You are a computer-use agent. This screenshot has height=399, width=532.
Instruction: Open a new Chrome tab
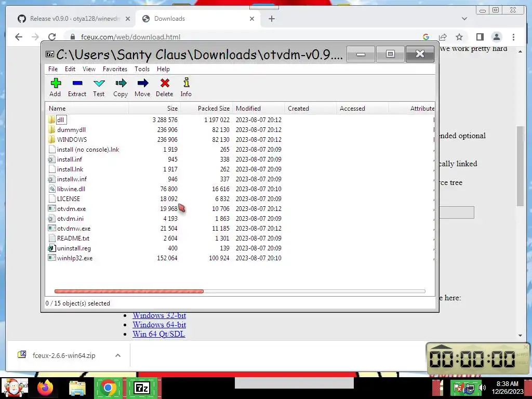point(271,19)
